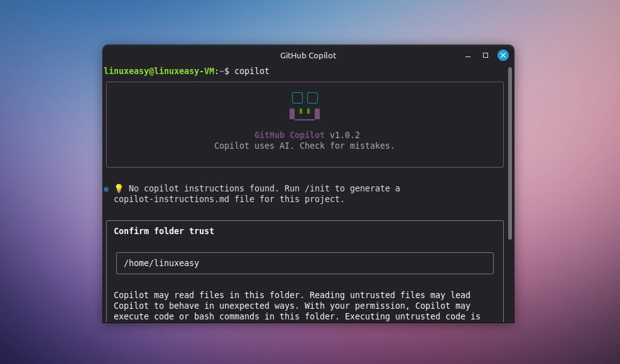
Task: Click the robot logo's left eye square
Action: point(296,97)
